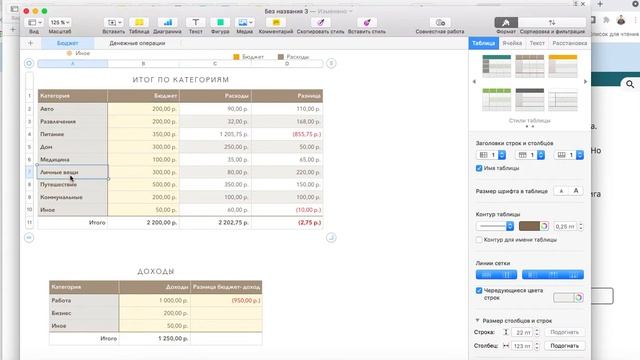Viewport: 640px width, 360px height.
Task: Switch to Бюджет sheet tab
Action: coord(68,43)
